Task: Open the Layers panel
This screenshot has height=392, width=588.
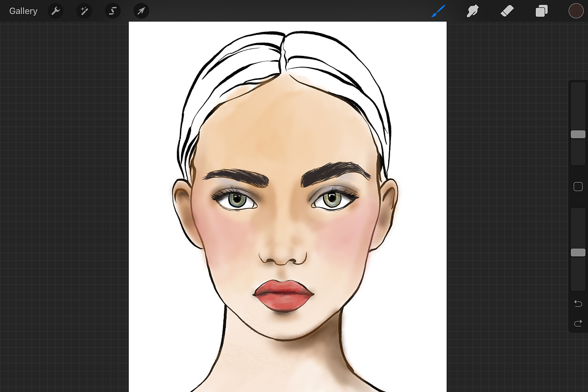Action: click(x=541, y=11)
